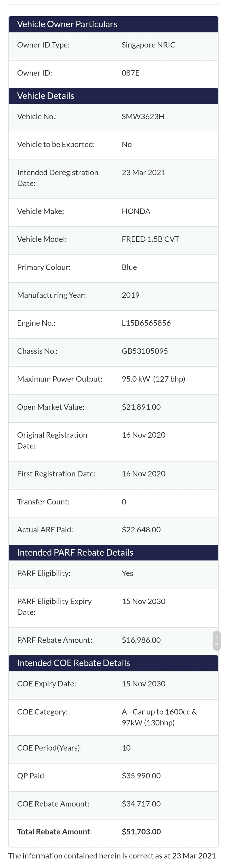Click the Owner ID value 087E
226x868 pixels.
coord(130,73)
